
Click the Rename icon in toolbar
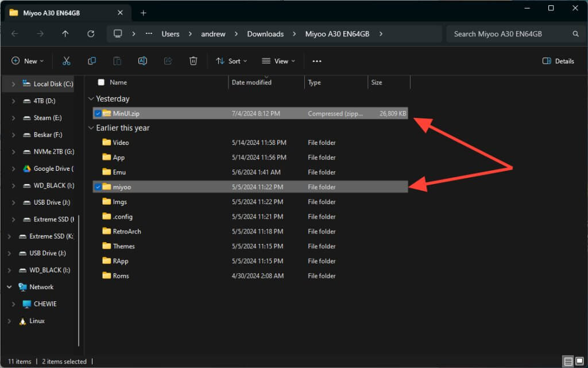pos(142,61)
